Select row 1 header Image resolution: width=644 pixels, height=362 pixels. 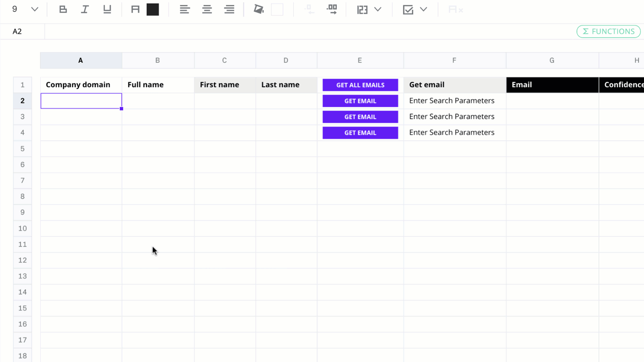[x=22, y=85]
